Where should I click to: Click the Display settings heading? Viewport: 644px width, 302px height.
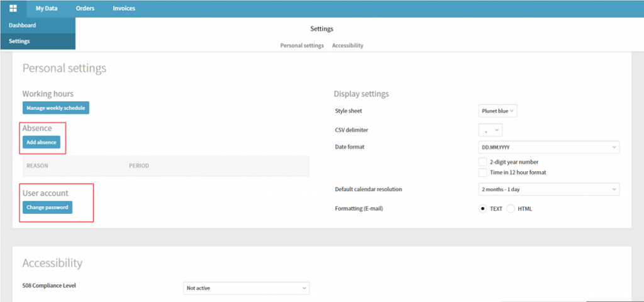pyautogui.click(x=362, y=94)
